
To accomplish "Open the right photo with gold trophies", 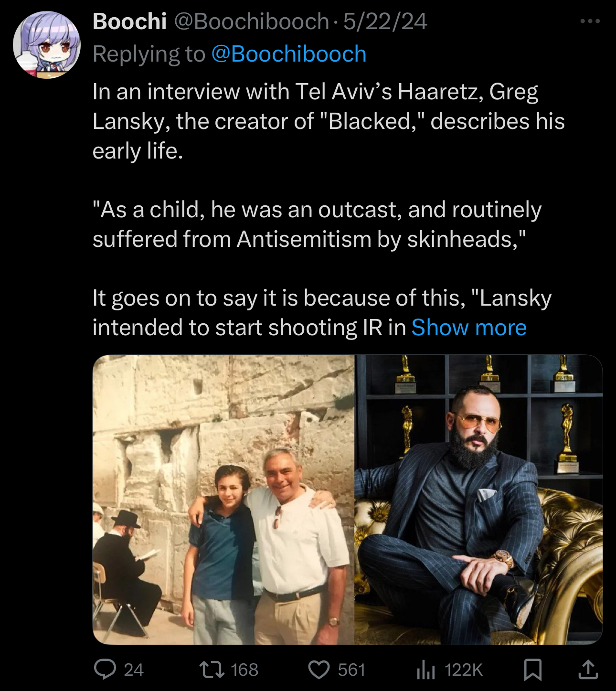I will 478,500.
